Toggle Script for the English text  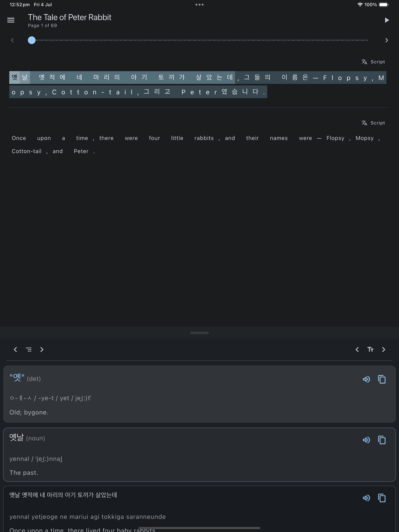click(373, 123)
